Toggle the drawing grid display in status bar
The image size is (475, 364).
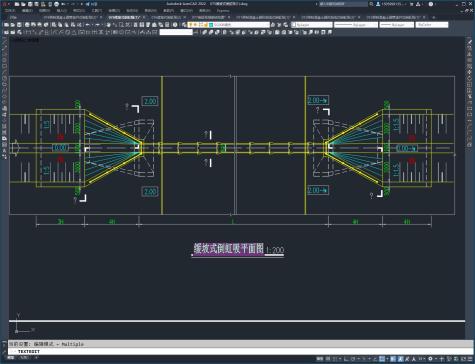click(x=328, y=359)
